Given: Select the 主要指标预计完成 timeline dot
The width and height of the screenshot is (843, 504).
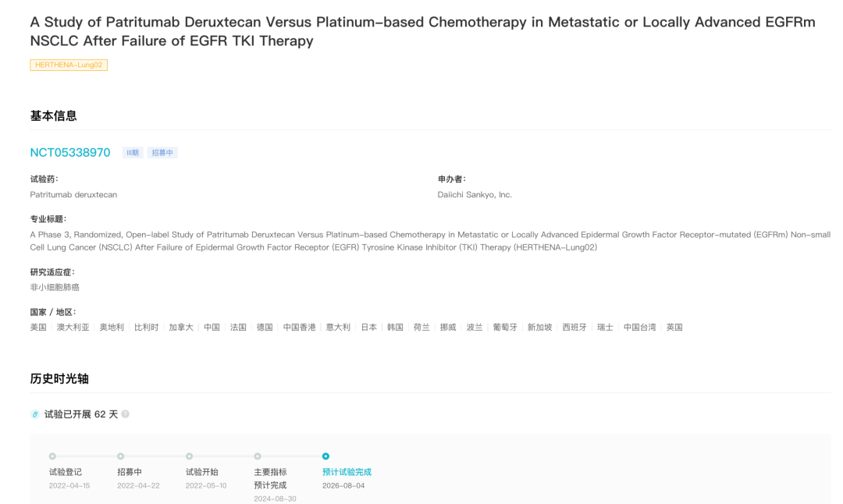Looking at the screenshot, I should click(x=258, y=456).
